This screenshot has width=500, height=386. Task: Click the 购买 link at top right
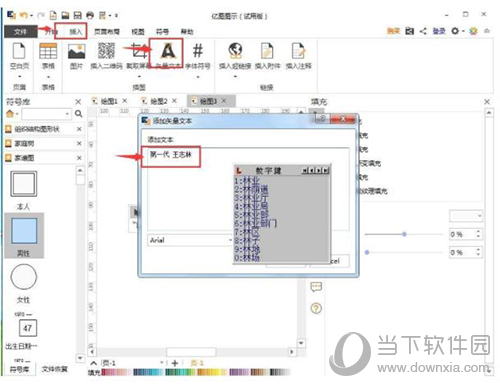coord(393,31)
